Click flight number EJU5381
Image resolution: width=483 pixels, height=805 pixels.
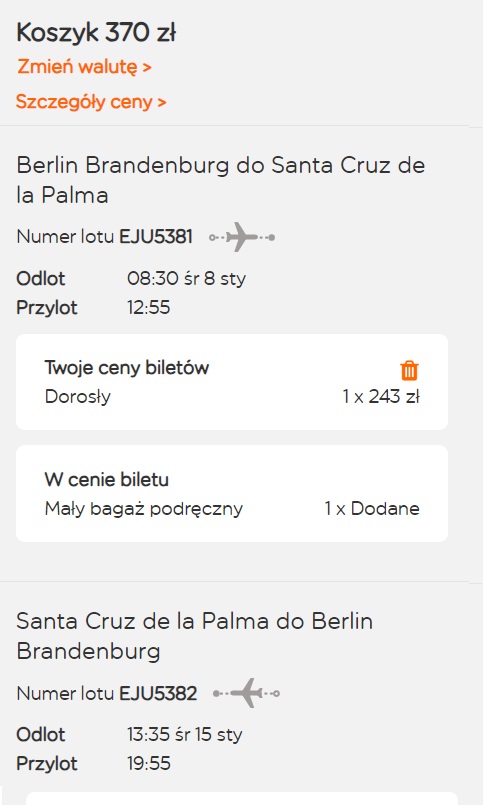click(x=156, y=237)
